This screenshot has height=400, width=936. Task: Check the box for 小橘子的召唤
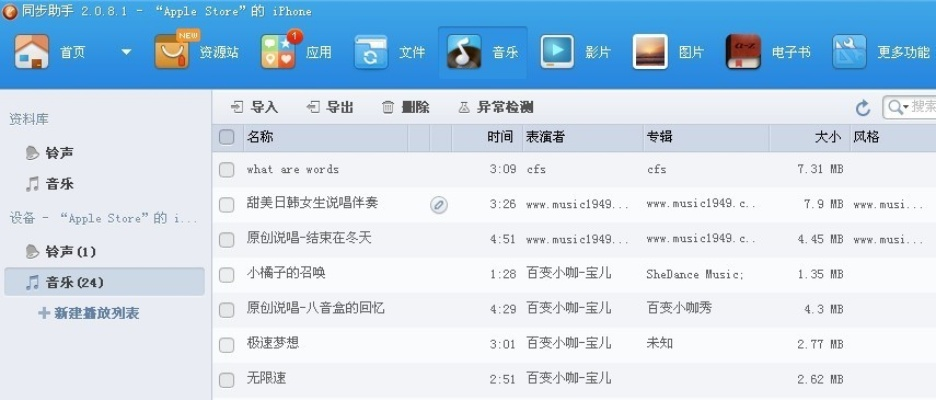tap(226, 275)
